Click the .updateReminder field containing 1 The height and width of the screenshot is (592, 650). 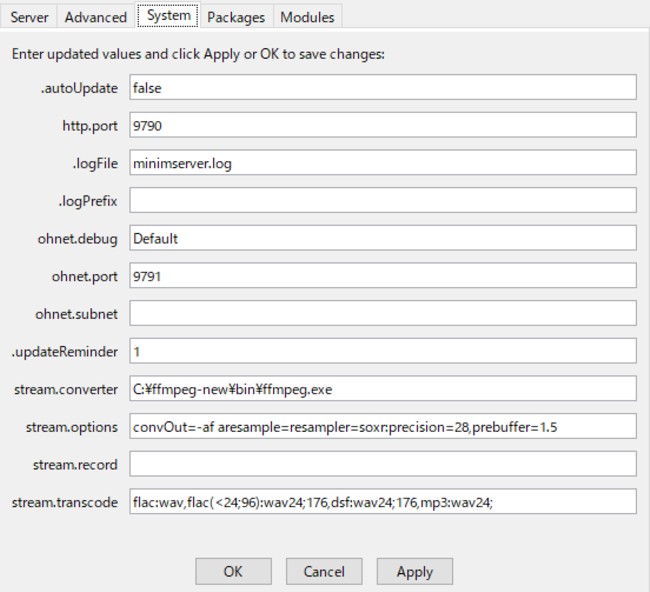(x=383, y=351)
